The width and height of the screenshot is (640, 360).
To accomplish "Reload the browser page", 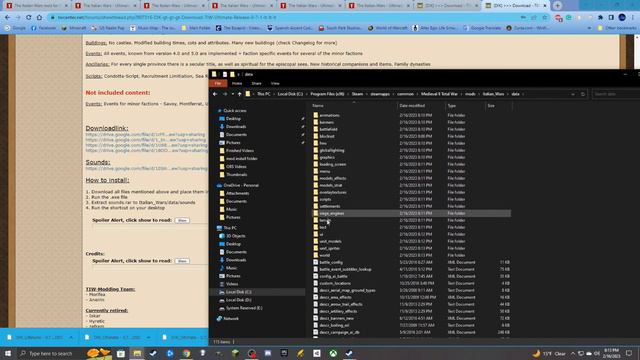I will 29,18.
